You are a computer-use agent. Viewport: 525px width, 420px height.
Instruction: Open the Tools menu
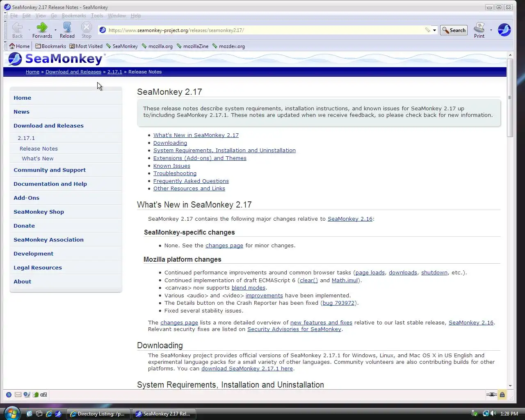pyautogui.click(x=97, y=16)
